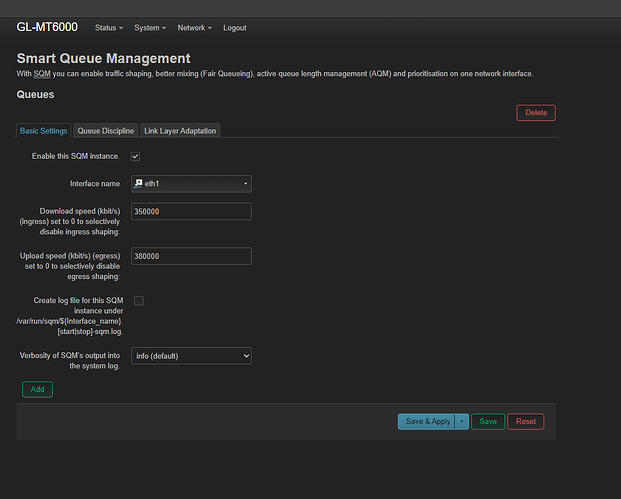Click the red Reset button
The image size is (621, 499).
526,421
